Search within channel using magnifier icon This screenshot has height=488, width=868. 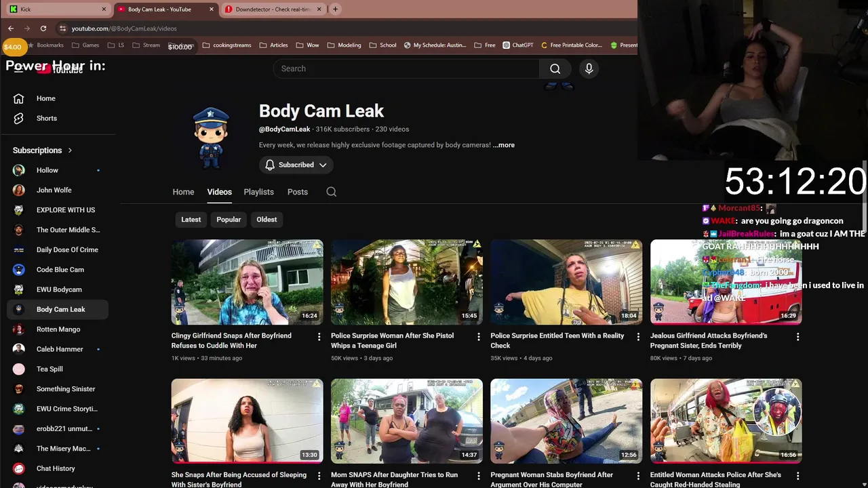point(331,192)
